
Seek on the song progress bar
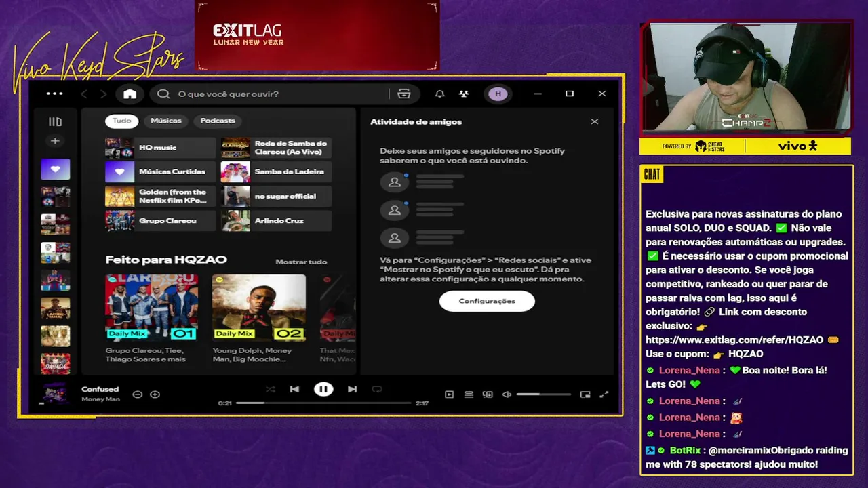click(323, 403)
